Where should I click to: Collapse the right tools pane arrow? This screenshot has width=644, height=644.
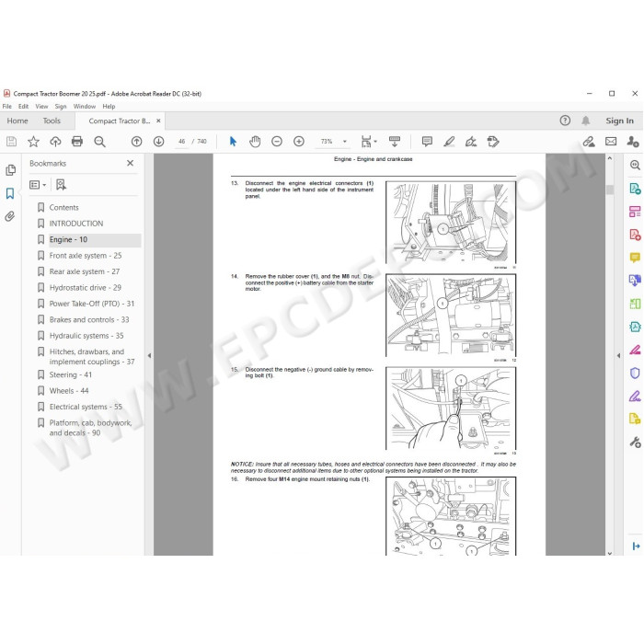coord(618,355)
